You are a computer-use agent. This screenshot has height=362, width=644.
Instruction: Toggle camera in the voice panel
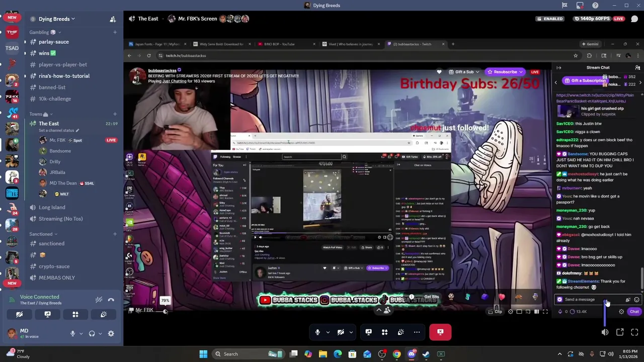pos(19,314)
